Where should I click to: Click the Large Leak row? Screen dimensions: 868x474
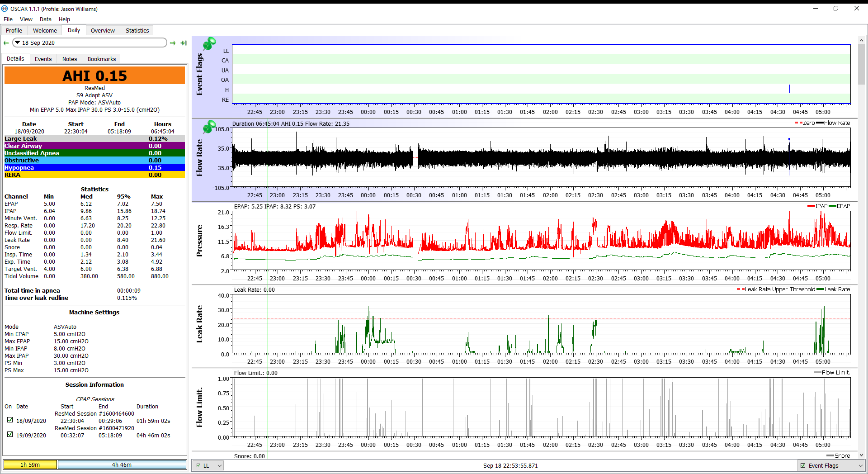(x=94, y=138)
